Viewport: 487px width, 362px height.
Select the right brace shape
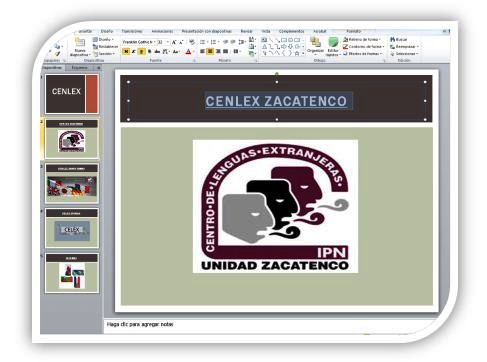point(290,53)
